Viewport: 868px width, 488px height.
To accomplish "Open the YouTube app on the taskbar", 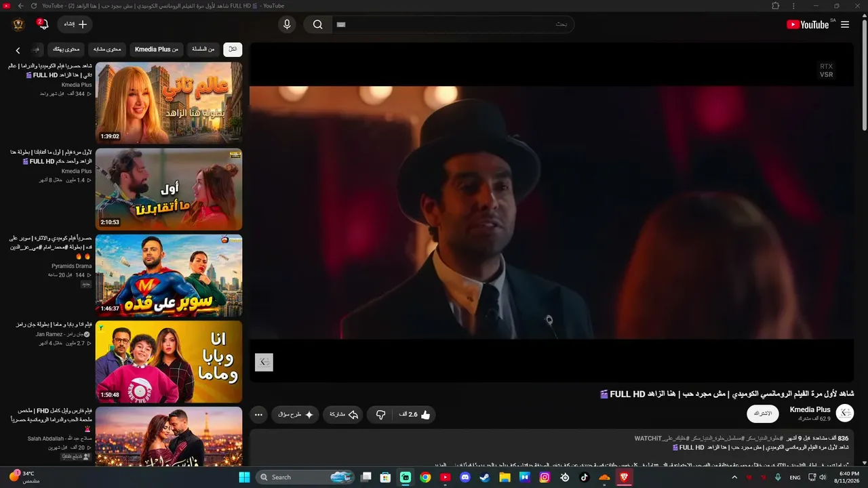I will click(445, 477).
